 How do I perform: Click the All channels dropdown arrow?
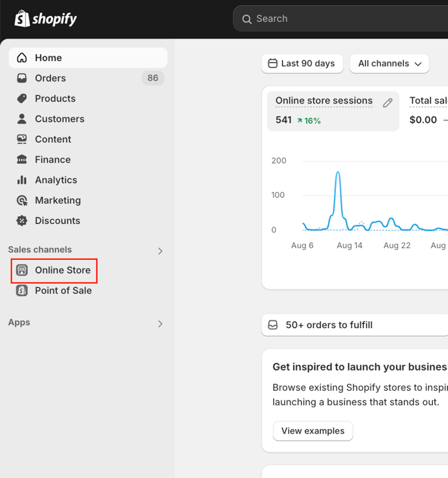[418, 64]
